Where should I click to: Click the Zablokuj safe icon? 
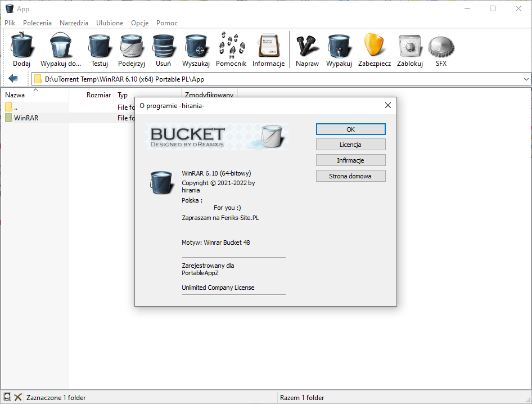point(410,46)
